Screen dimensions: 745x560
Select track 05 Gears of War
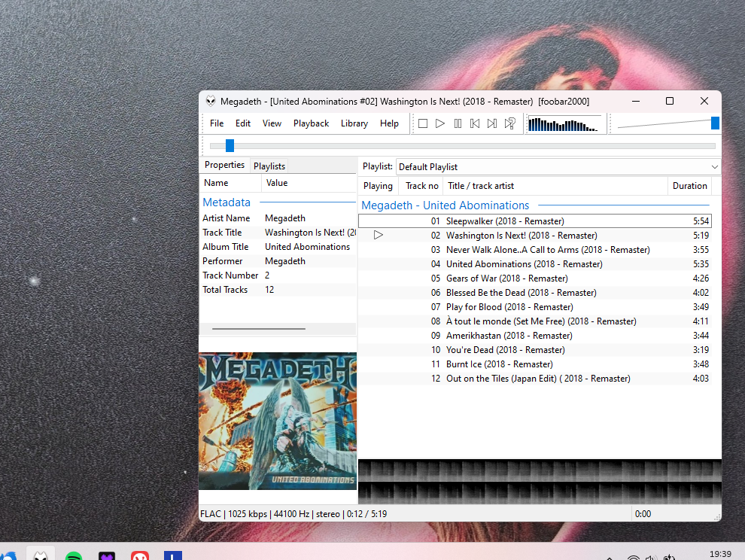[x=535, y=278]
